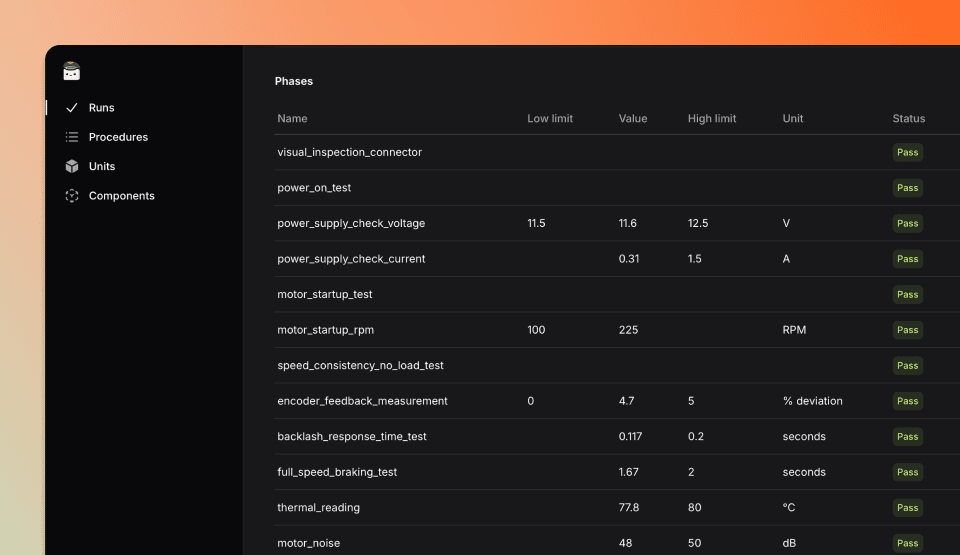This screenshot has height=555, width=960.
Task: Click the Components icon in sidebar
Action: pyautogui.click(x=72, y=196)
